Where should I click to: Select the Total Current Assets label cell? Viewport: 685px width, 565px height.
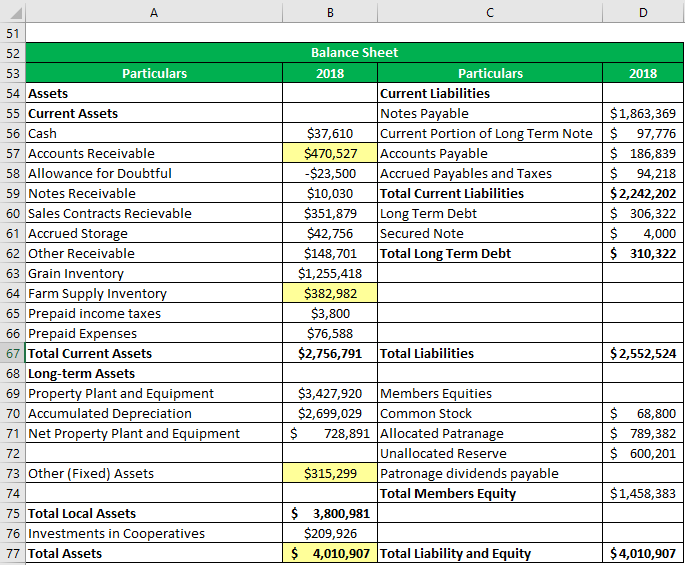[x=153, y=353]
